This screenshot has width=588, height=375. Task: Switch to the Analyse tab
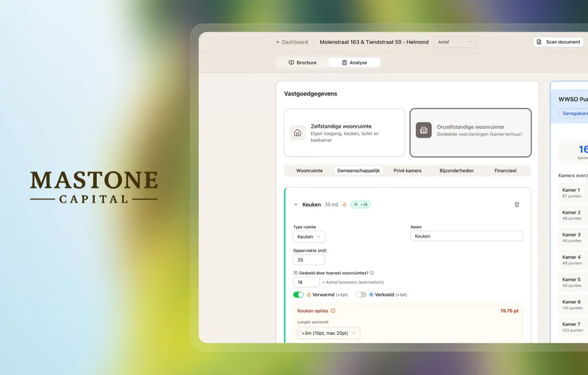click(354, 62)
